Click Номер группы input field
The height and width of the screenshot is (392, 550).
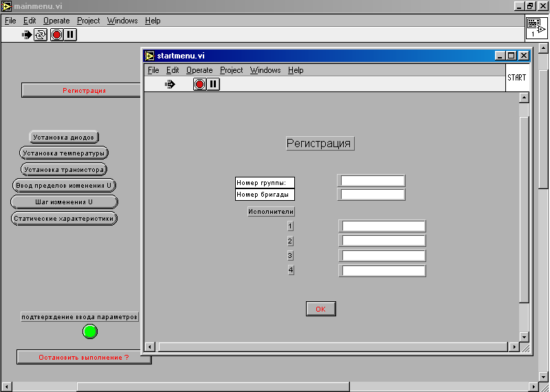point(371,181)
